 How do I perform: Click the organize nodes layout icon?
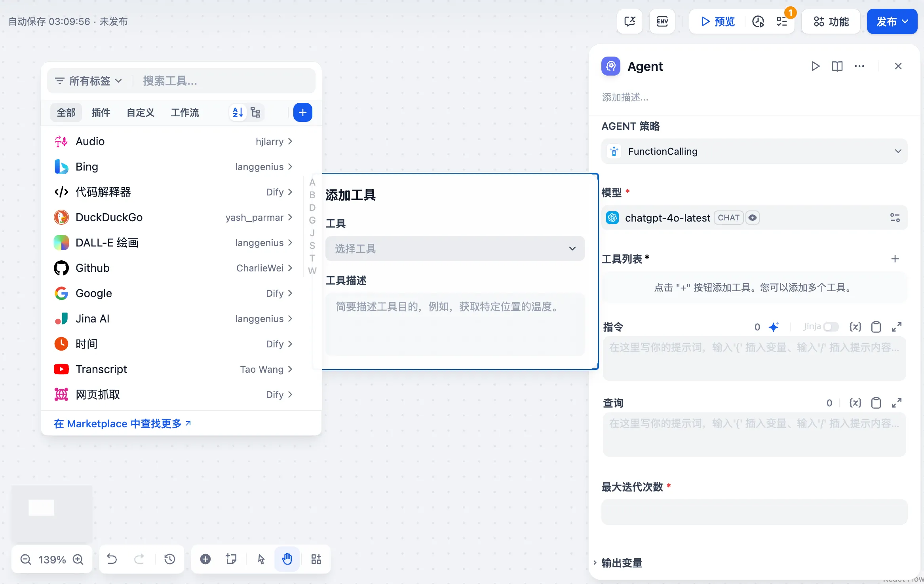[316, 559]
